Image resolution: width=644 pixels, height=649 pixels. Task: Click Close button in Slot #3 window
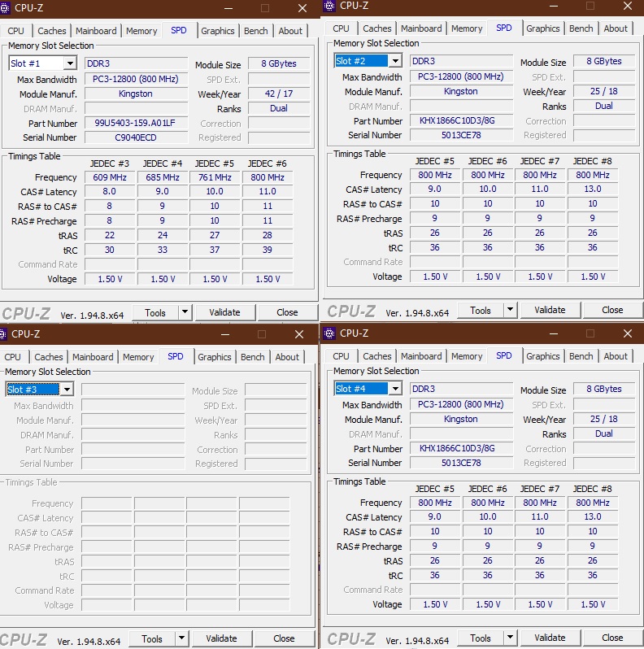284,638
